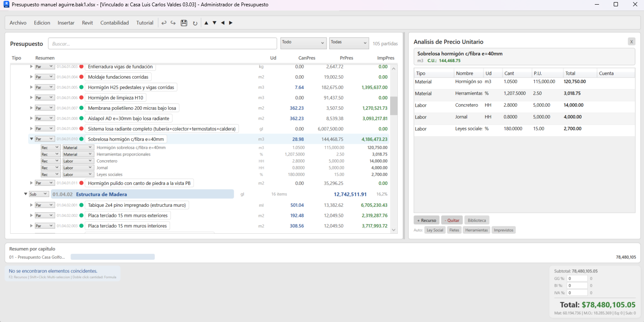Move item up with the up triangle

206,23
